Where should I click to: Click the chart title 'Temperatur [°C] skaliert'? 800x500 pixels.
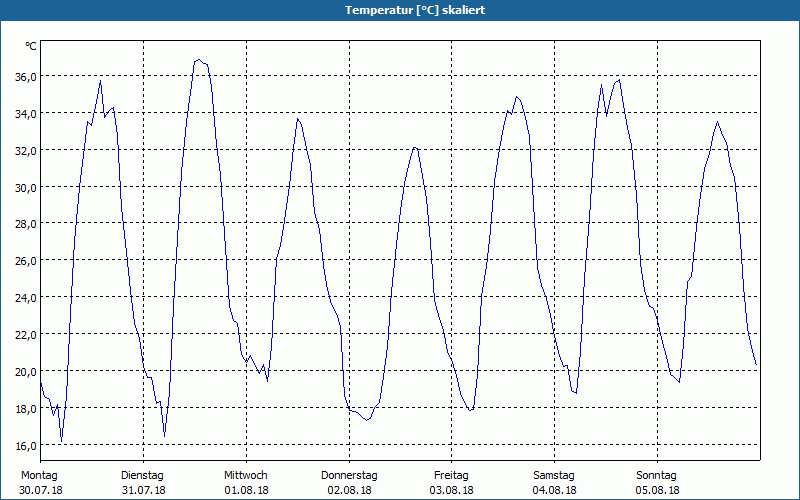415,10
